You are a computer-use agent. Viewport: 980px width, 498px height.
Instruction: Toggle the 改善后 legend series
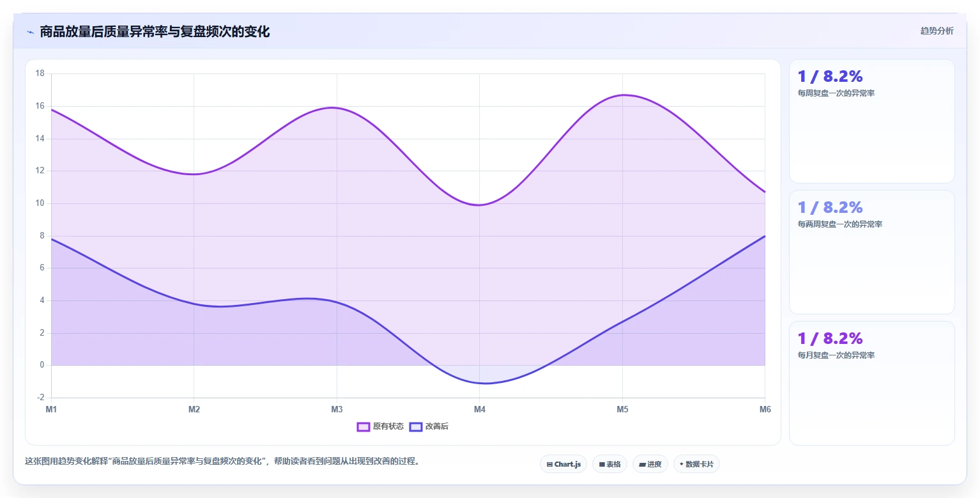click(x=429, y=426)
